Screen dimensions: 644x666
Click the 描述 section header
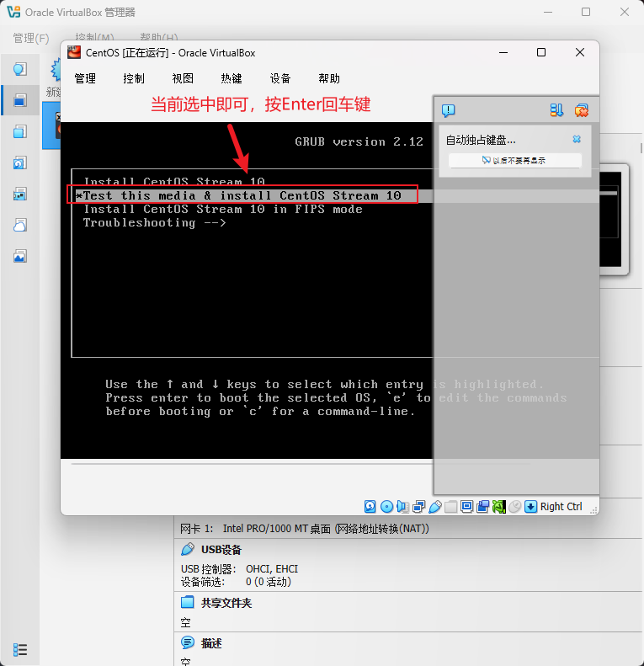click(211, 643)
